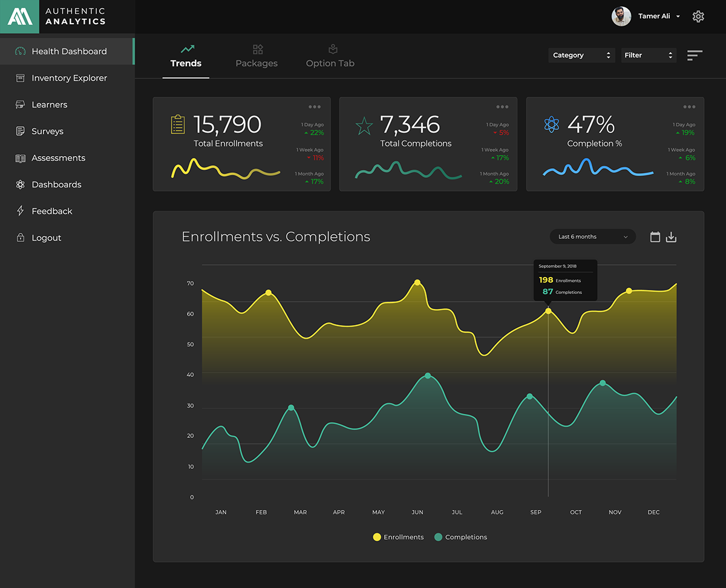This screenshot has width=726, height=588.
Task: Switch to the Option Tab
Action: click(330, 57)
